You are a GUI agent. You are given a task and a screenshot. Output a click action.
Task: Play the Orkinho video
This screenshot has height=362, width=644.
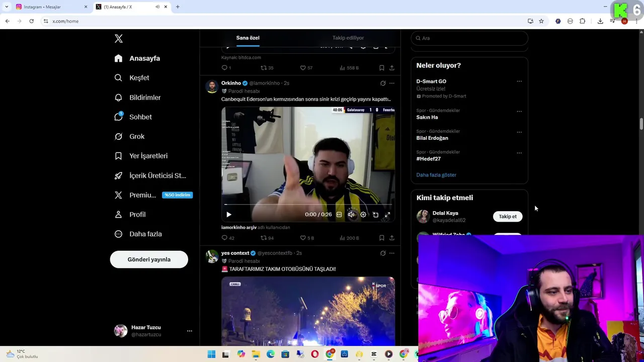[229, 215]
